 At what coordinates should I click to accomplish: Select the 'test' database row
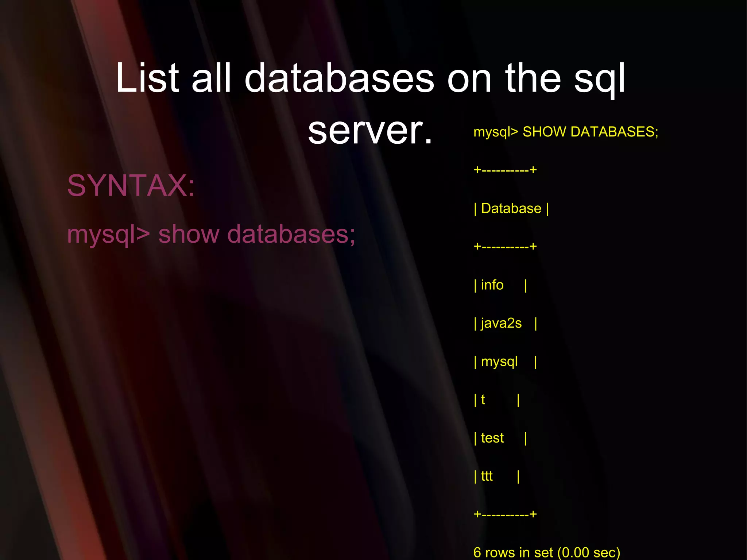pos(500,438)
